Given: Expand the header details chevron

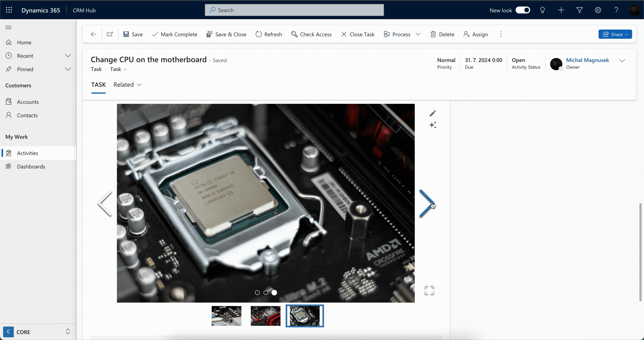Looking at the screenshot, I should [622, 60].
